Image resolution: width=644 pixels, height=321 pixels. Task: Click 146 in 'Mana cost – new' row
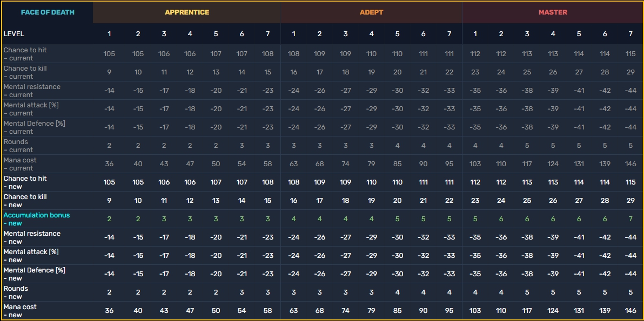pyautogui.click(x=630, y=311)
